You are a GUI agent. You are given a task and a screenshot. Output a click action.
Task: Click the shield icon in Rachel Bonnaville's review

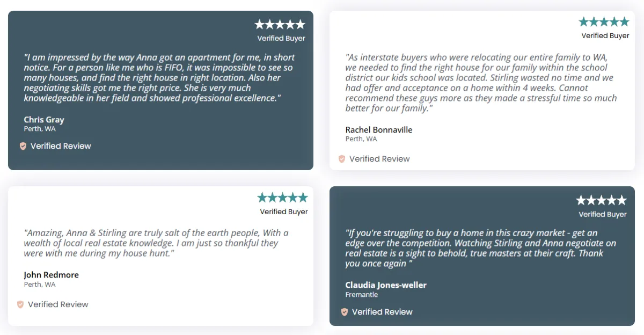[342, 159]
